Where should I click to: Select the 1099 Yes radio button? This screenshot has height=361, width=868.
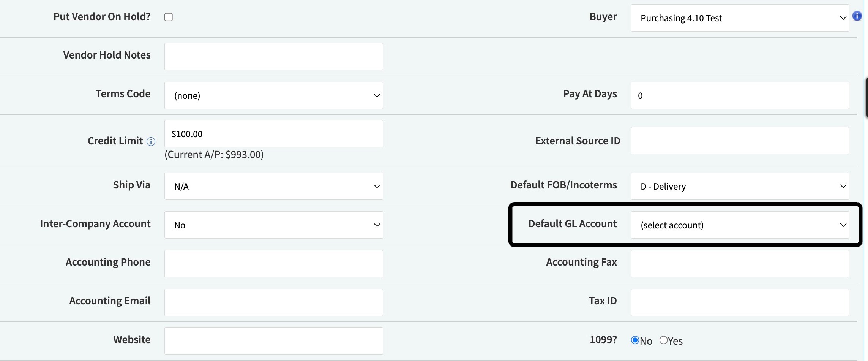click(x=663, y=340)
